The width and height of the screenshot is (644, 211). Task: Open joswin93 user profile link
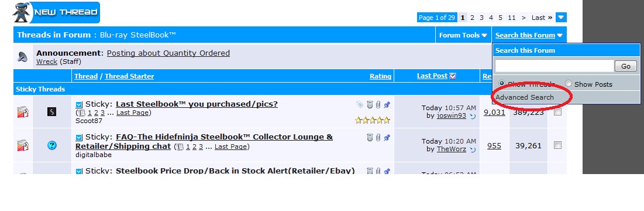[x=452, y=116]
